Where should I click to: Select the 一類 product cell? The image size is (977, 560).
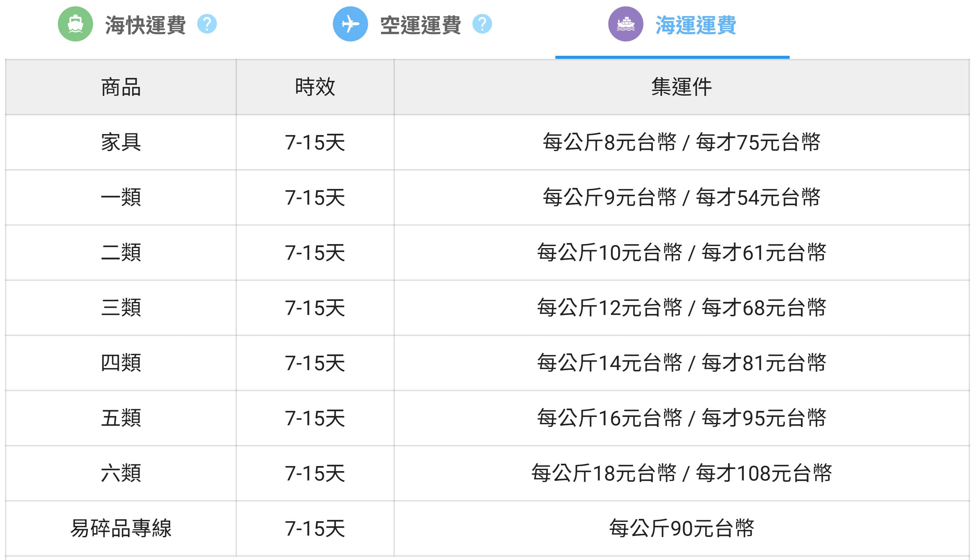click(121, 198)
